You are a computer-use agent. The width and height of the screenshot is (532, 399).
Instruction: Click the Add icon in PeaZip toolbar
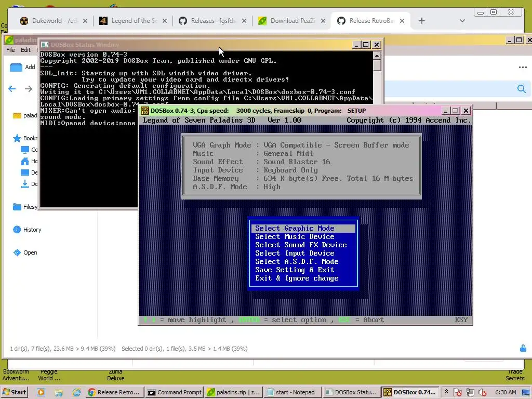(16, 67)
